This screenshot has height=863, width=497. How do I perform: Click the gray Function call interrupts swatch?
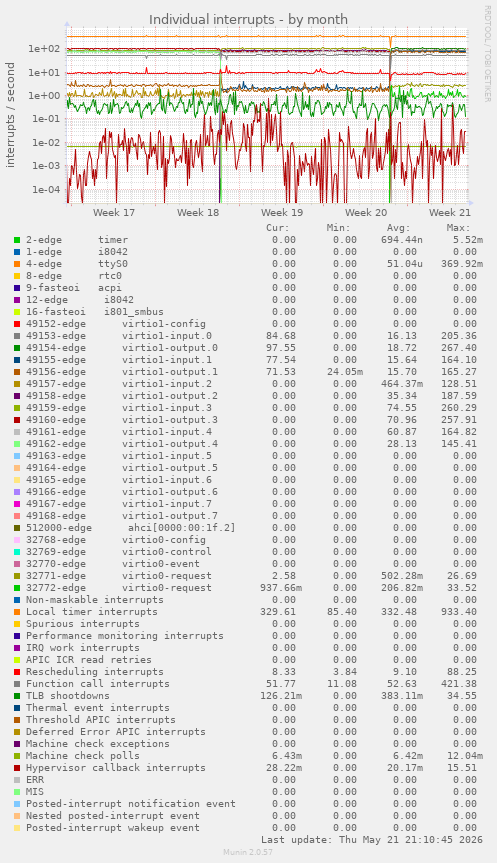point(17,684)
